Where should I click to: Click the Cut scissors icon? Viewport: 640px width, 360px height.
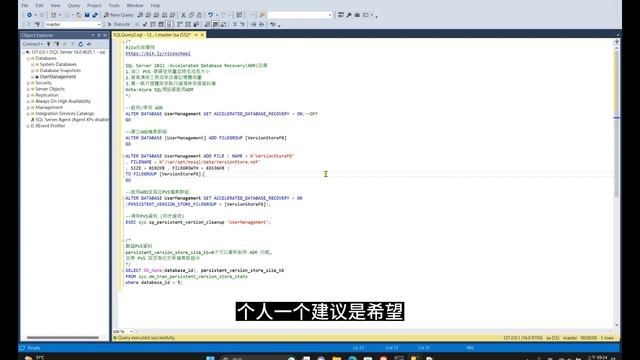[183, 15]
